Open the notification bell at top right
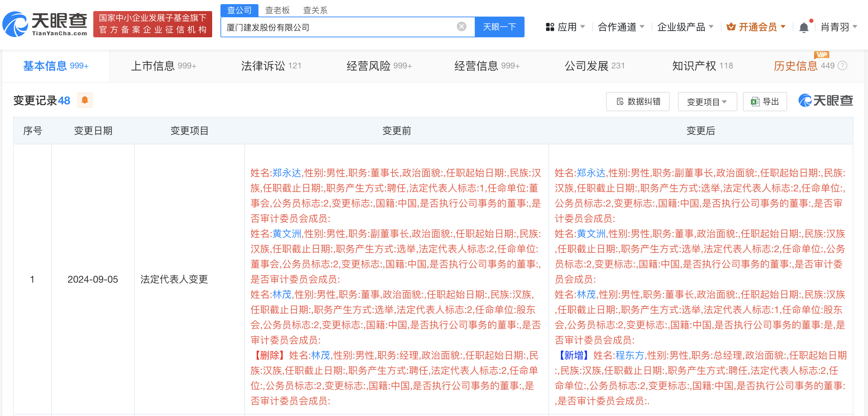This screenshot has width=868, height=416. [804, 27]
